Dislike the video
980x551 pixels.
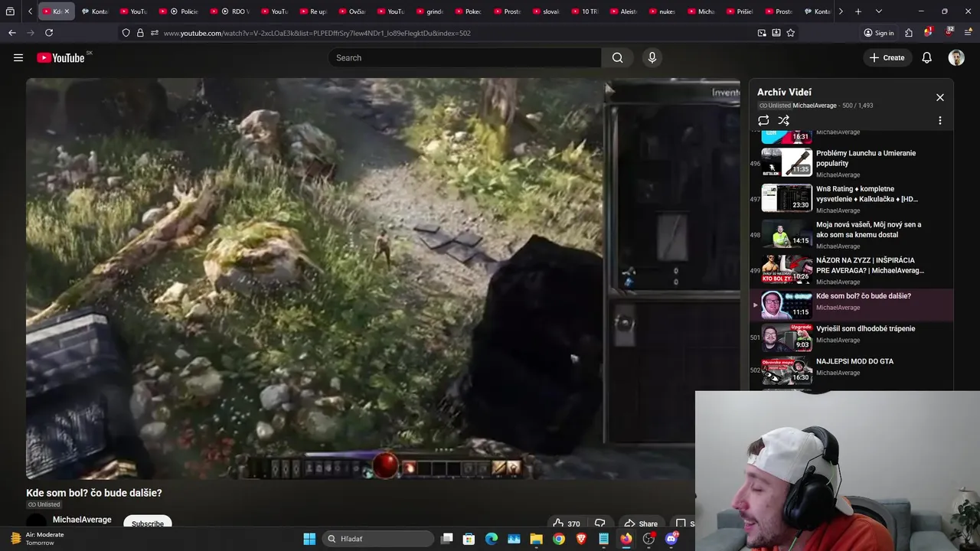coord(600,523)
